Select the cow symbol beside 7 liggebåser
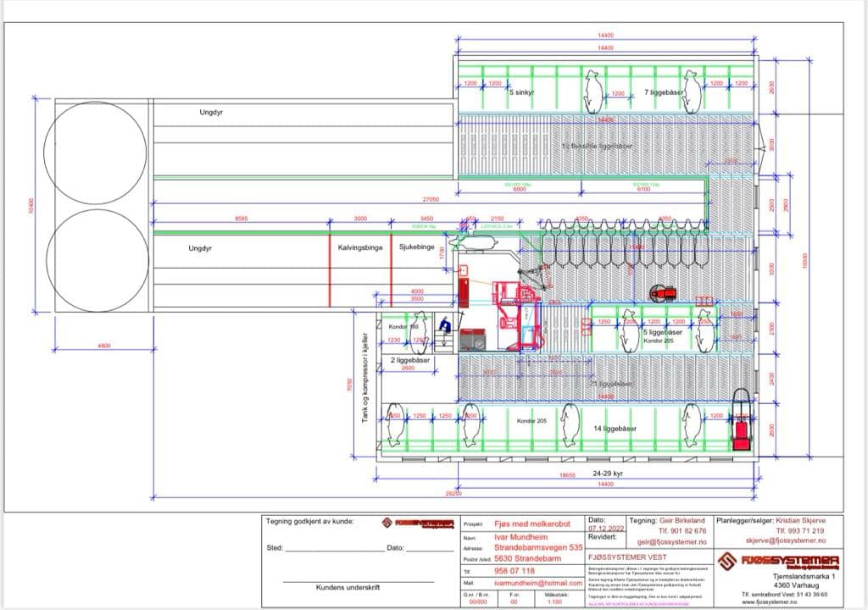This screenshot has height=610, width=868. [693, 91]
